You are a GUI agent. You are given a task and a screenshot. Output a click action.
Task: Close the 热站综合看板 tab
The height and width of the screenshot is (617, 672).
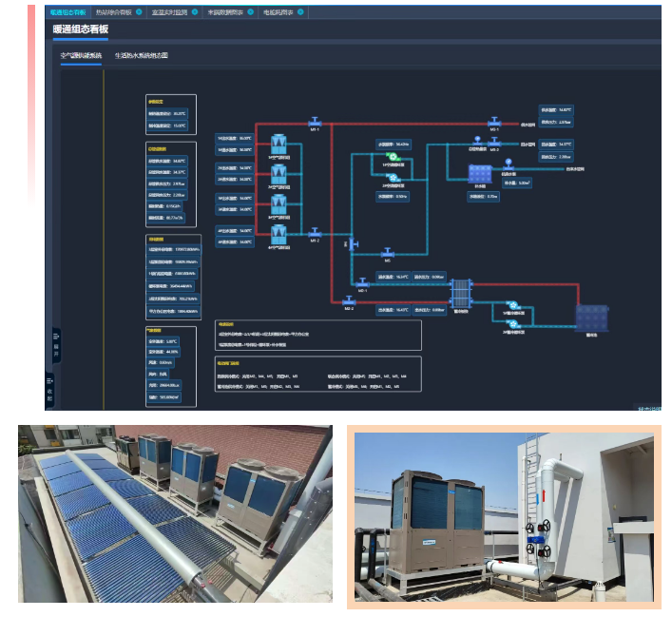coord(140,12)
